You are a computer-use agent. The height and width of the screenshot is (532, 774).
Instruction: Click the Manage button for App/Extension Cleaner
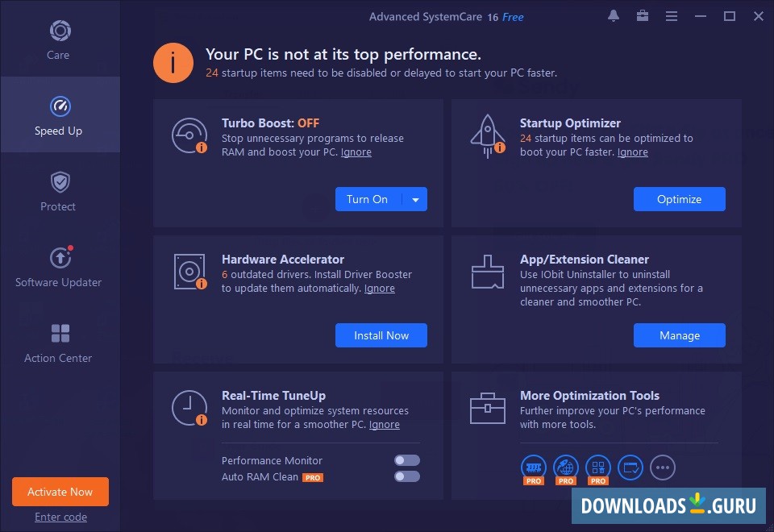(679, 335)
